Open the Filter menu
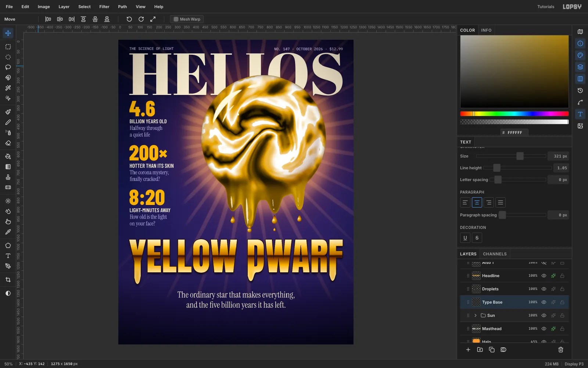This screenshot has height=368, width=588. (x=104, y=7)
